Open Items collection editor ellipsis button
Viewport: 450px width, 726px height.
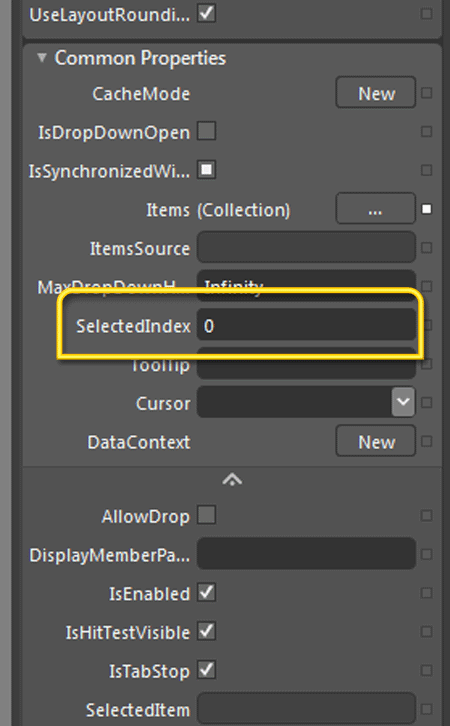point(375,209)
